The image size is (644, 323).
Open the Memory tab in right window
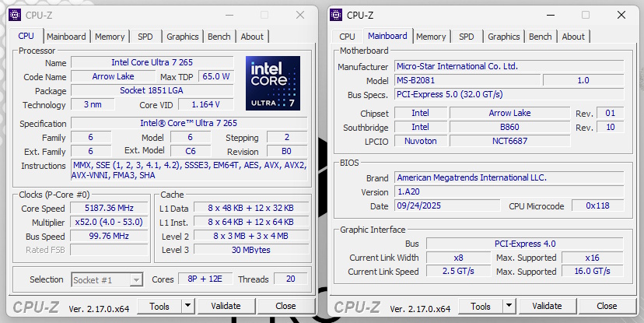(431, 37)
